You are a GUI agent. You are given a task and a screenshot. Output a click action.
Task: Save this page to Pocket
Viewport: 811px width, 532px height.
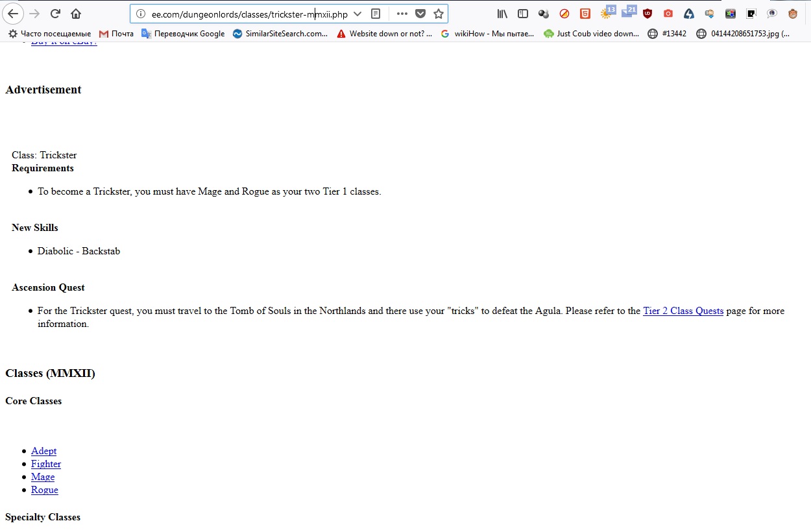pos(420,14)
